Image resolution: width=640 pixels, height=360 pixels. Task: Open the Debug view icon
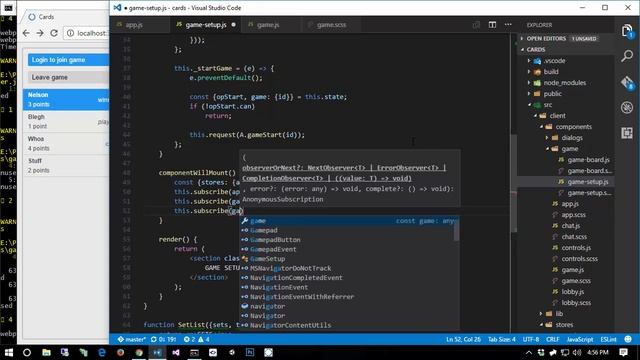[x=627, y=107]
